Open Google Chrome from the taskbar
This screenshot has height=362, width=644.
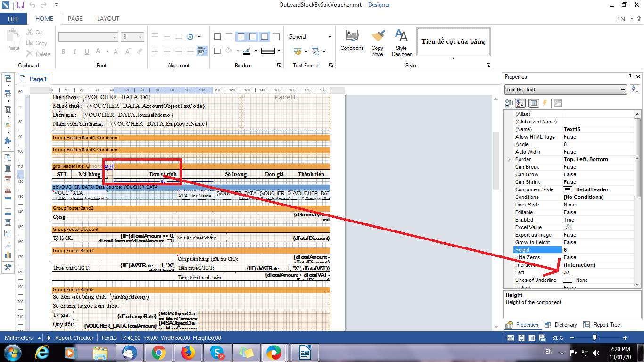(158, 352)
